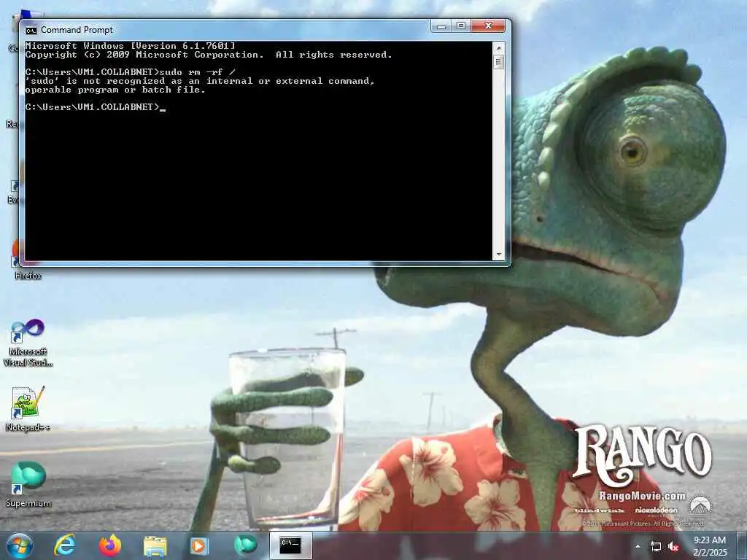Click the current prompt line with cursor
747x560 pixels.
[96, 107]
